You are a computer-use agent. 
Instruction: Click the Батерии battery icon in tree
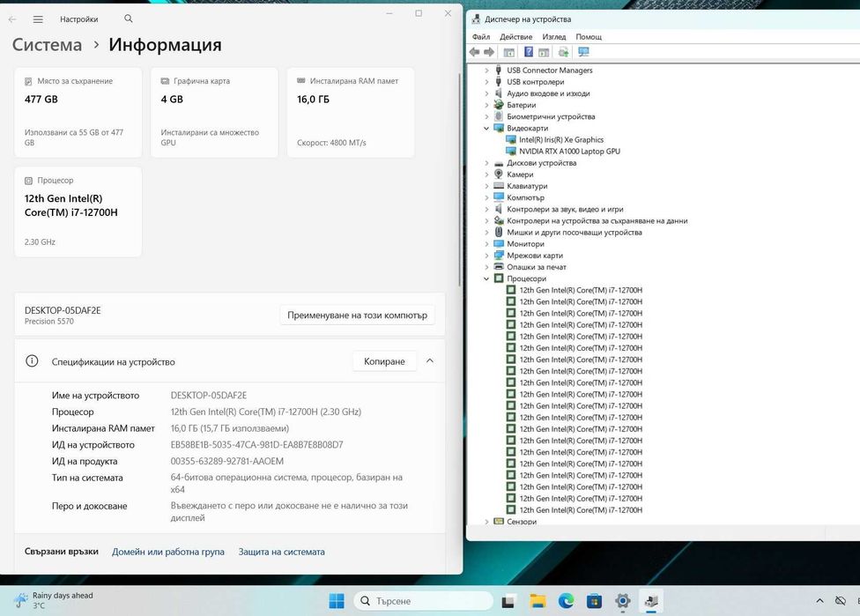coord(499,105)
